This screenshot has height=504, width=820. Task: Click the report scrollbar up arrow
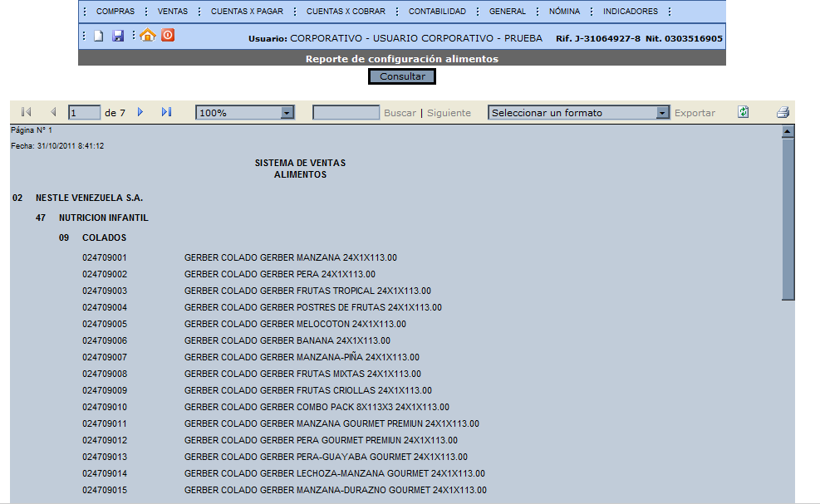coord(788,131)
